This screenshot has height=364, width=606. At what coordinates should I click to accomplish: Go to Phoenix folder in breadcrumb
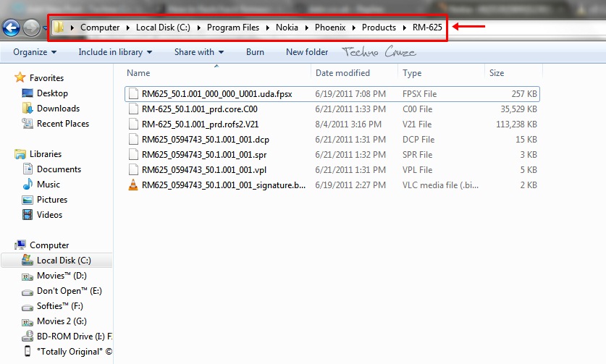[x=330, y=27]
